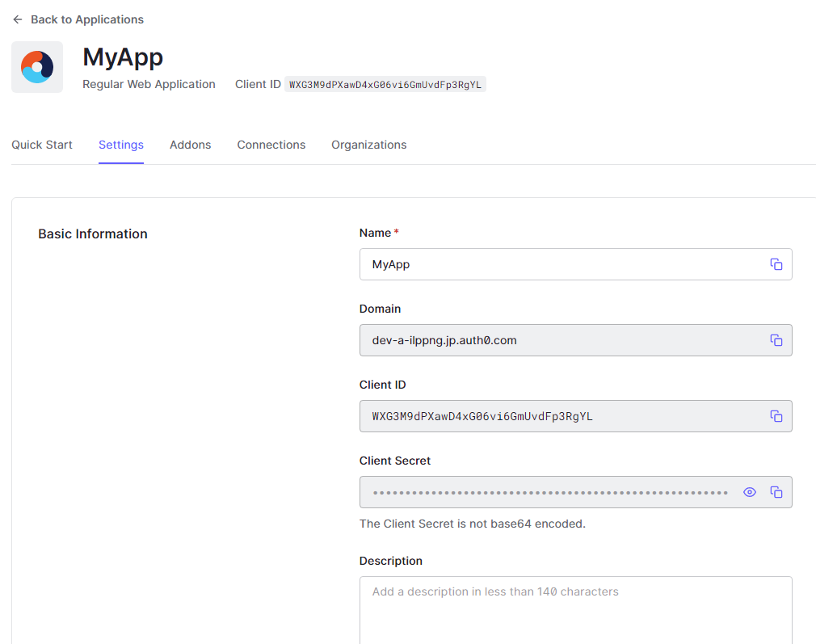This screenshot has height=644, width=816.
Task: Click the MyApp page title
Action: 123,57
